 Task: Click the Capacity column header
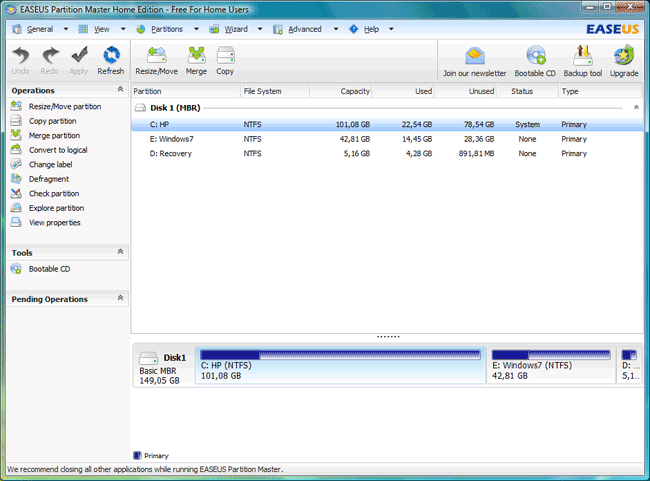click(355, 91)
